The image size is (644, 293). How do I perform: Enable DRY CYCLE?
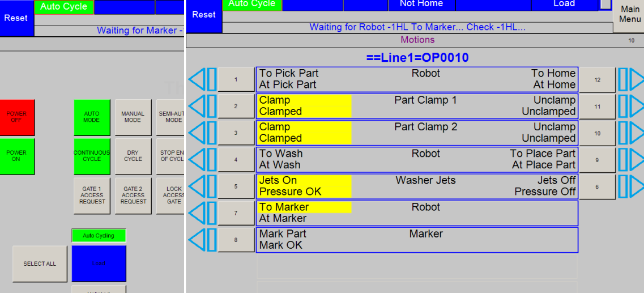point(133,156)
